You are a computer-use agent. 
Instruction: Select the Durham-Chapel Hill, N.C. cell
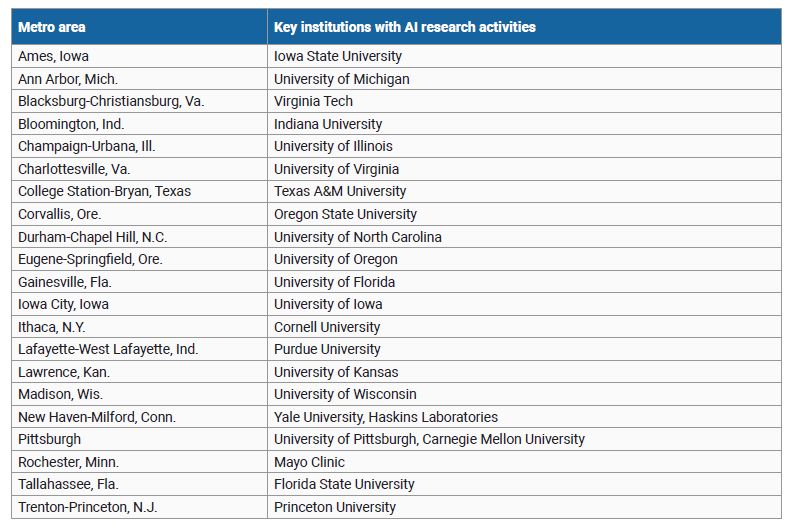tap(92, 237)
